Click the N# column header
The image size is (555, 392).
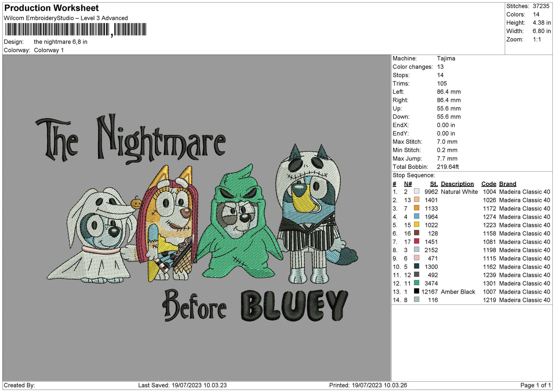click(x=408, y=184)
